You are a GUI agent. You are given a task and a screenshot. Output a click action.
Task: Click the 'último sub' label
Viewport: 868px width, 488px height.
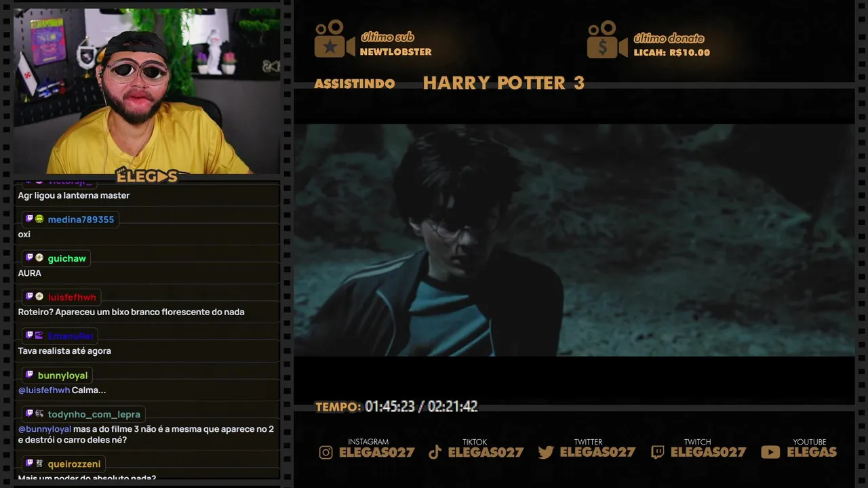(387, 37)
